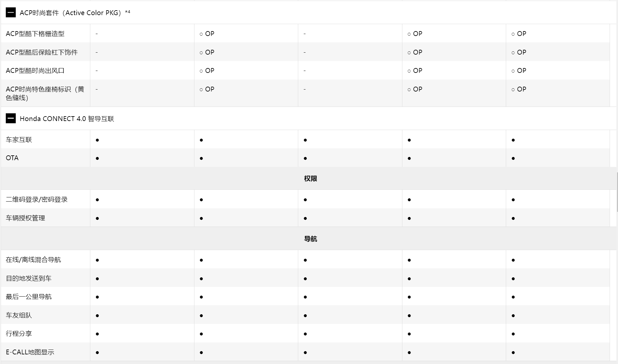Collapse the Honda CONNECT 4.0 minus icon
Image resolution: width=618 pixels, height=364 pixels.
click(x=11, y=118)
